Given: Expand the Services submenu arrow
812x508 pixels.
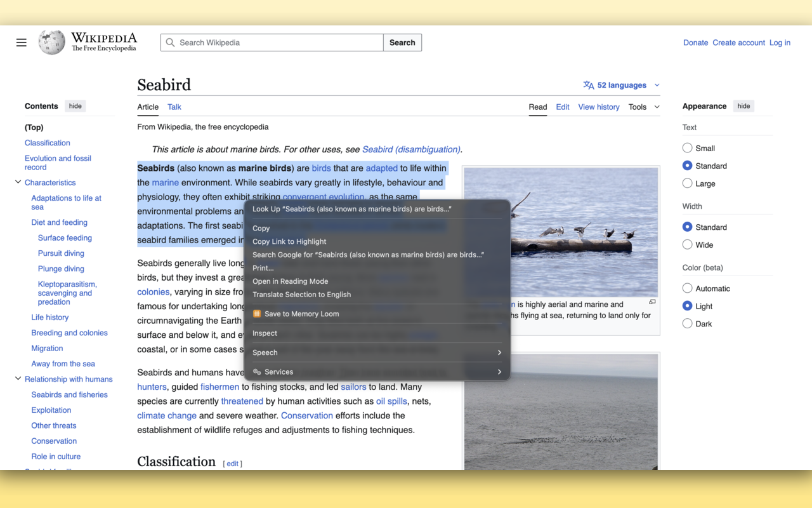Looking at the screenshot, I should click(499, 372).
